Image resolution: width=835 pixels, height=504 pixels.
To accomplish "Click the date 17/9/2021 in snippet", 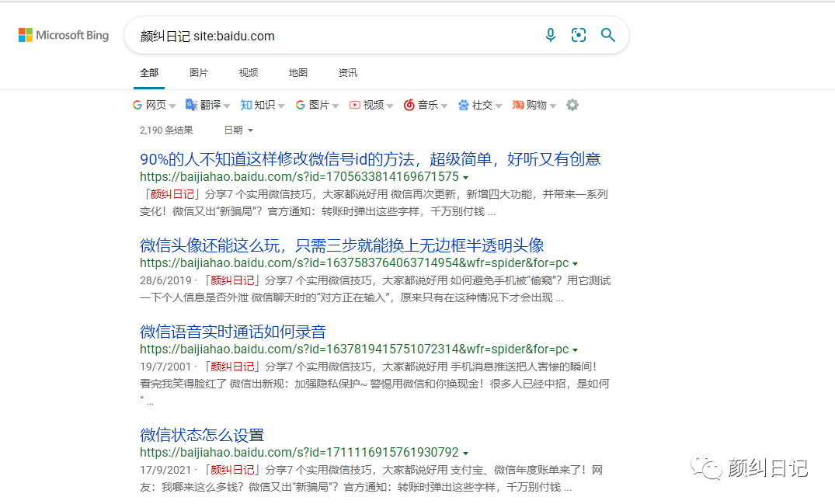I will click(x=165, y=470).
